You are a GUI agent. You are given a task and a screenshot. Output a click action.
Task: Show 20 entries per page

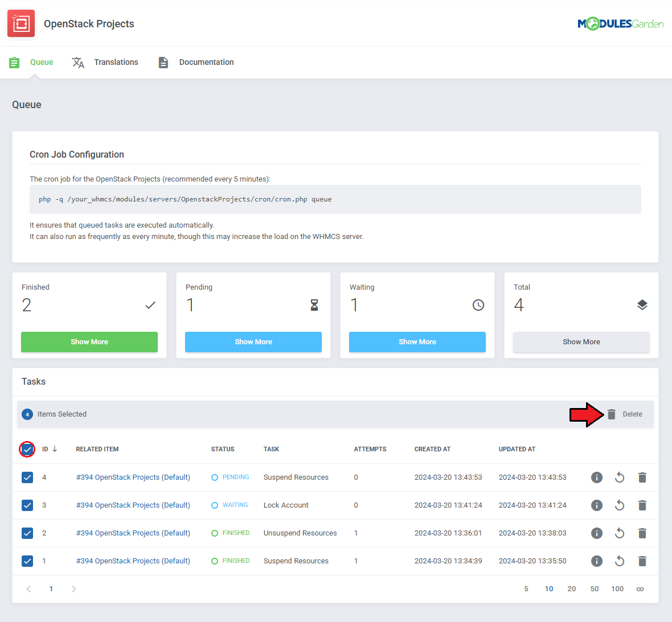coord(572,589)
